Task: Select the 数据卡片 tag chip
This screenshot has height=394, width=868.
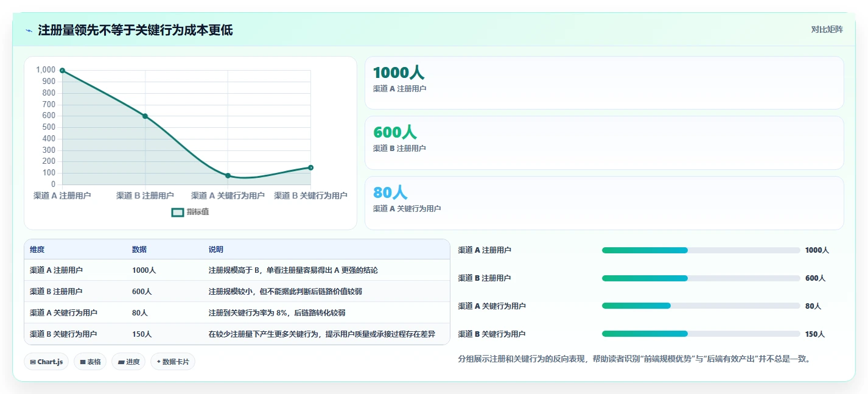Action: [172, 362]
